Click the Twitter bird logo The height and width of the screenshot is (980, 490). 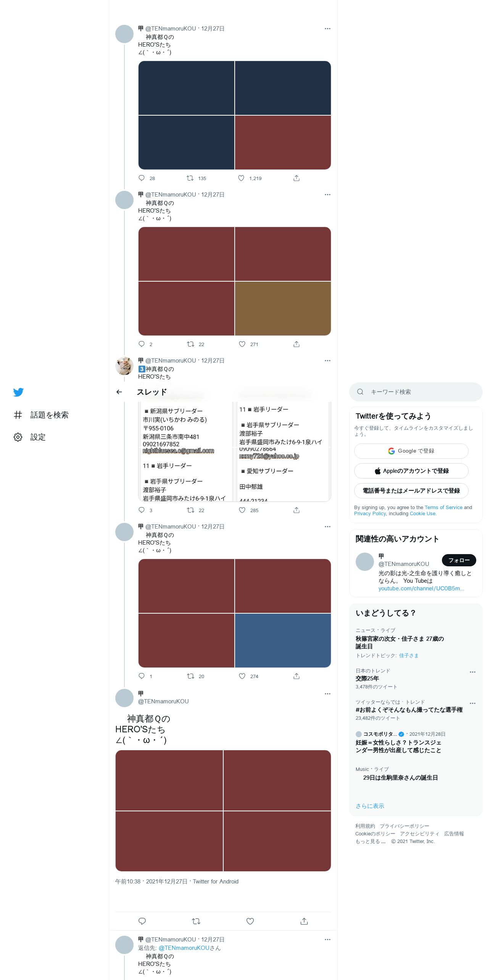coord(18,392)
